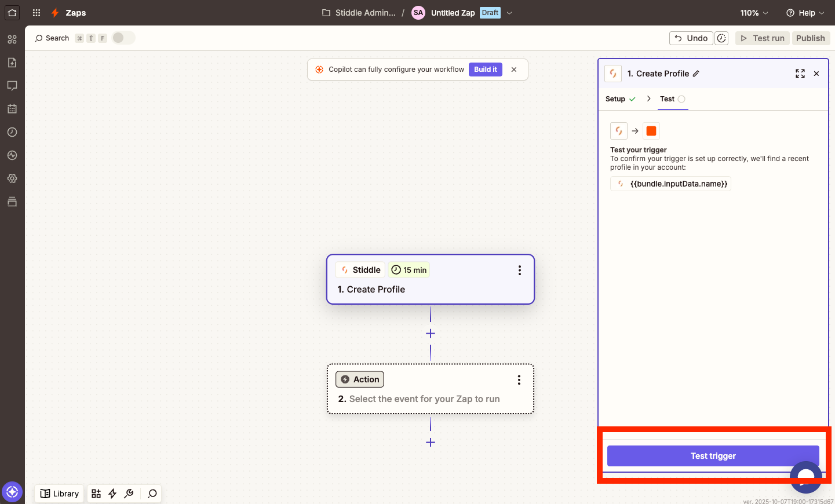The height and width of the screenshot is (504, 835).
Task: Toggle the switch next to Search
Action: tap(123, 38)
